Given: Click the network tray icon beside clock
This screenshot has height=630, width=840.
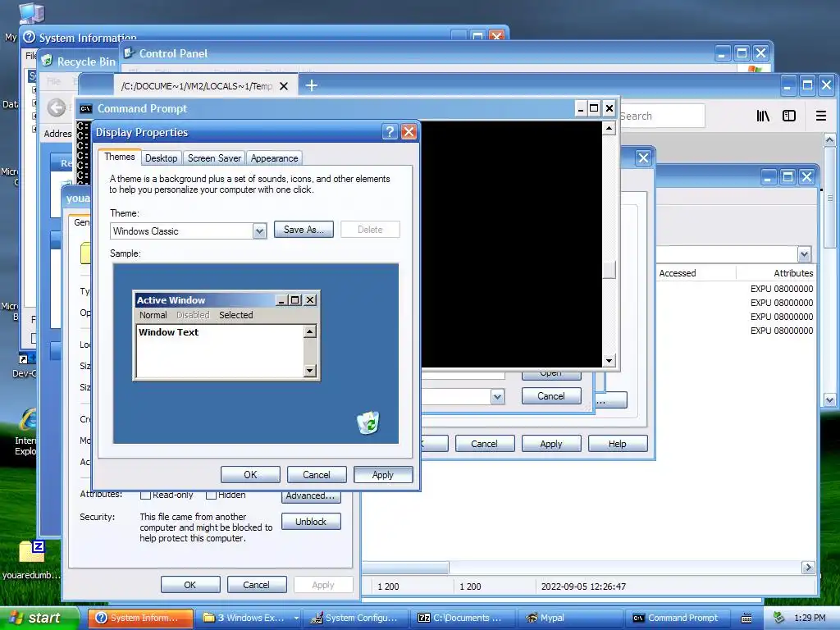Looking at the screenshot, I should (778, 618).
